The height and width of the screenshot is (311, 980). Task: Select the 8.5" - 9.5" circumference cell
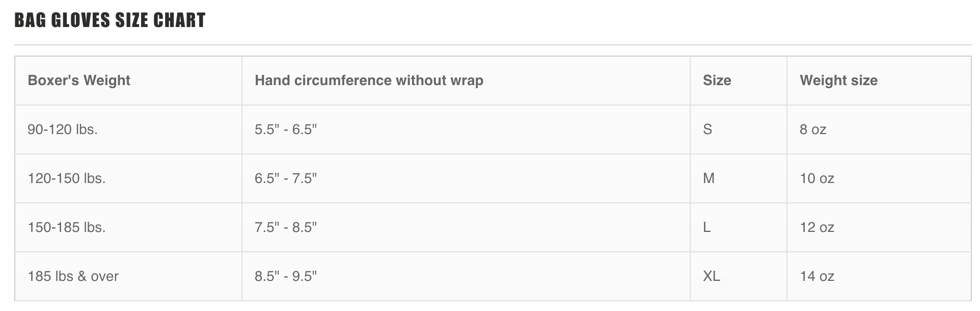tap(286, 276)
